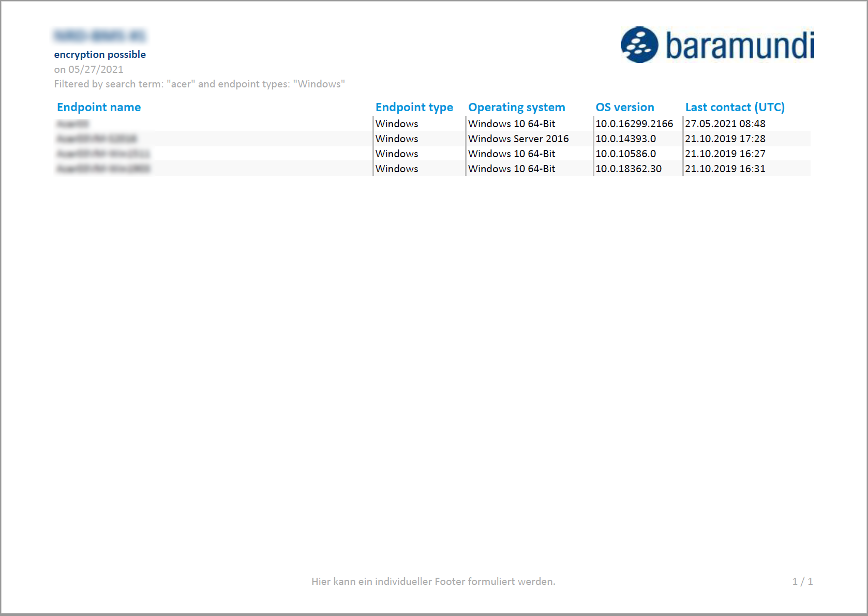Click last contact 27.05.2021 08:48
The image size is (868, 616).
[725, 124]
